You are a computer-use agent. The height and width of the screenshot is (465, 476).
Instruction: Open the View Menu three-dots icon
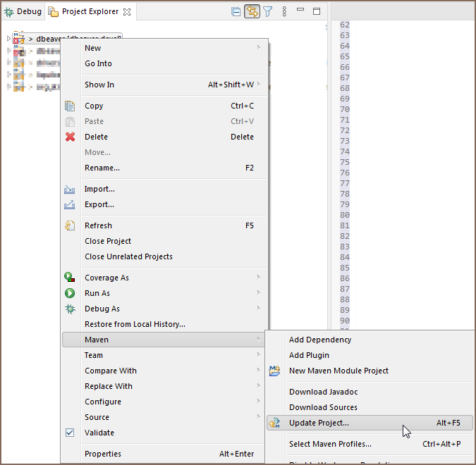point(284,11)
